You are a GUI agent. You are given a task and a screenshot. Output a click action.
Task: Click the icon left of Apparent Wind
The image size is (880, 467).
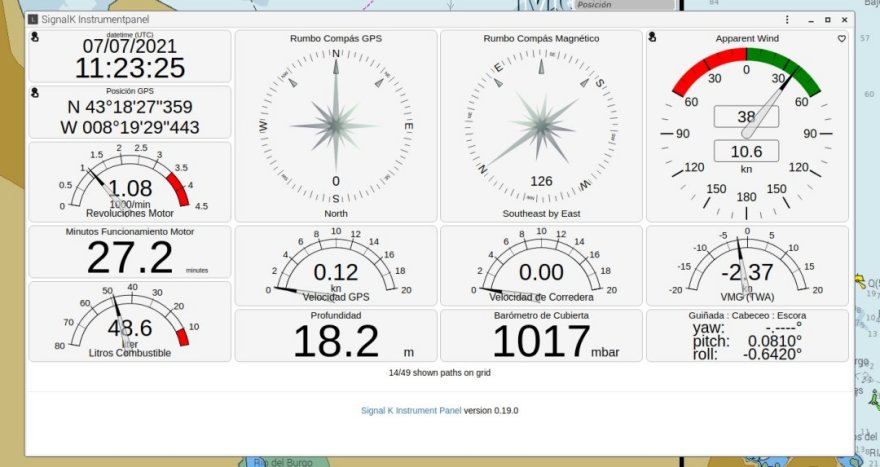tap(652, 38)
